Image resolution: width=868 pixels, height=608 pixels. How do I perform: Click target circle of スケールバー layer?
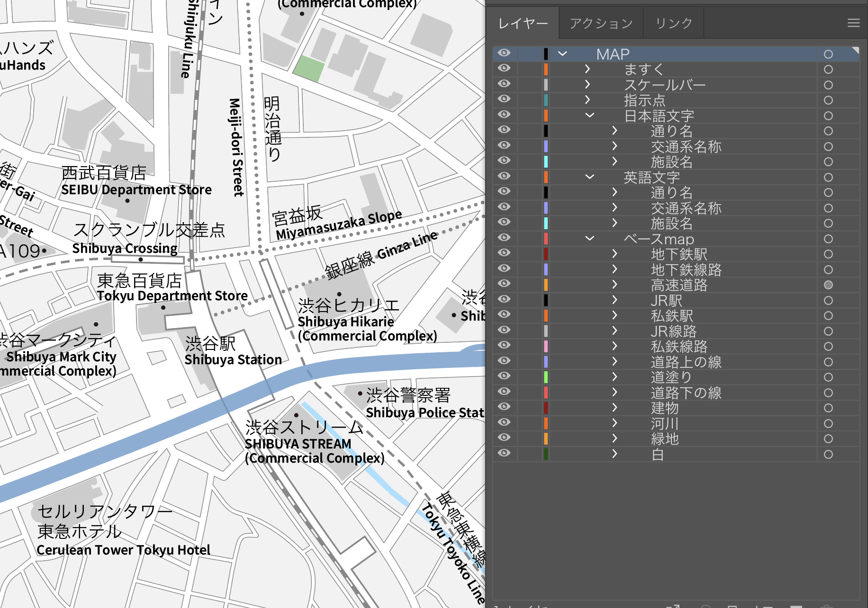[828, 85]
